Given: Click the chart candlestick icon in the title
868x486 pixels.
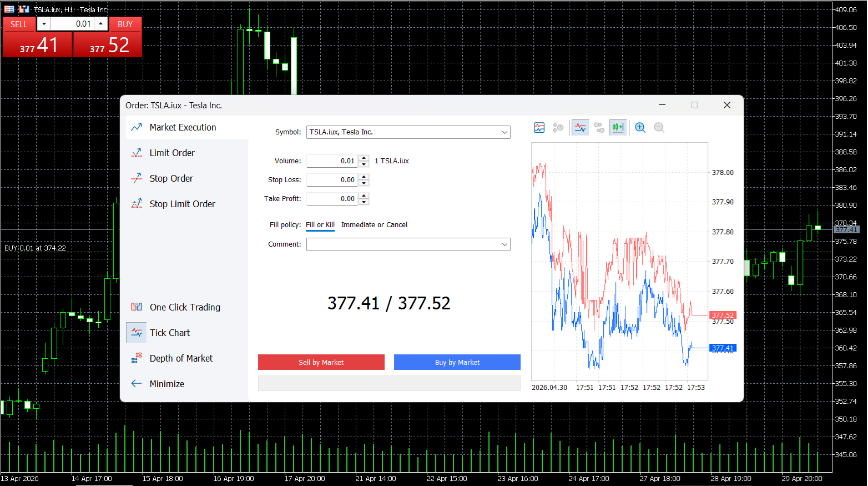Looking at the screenshot, I should coord(24,9).
